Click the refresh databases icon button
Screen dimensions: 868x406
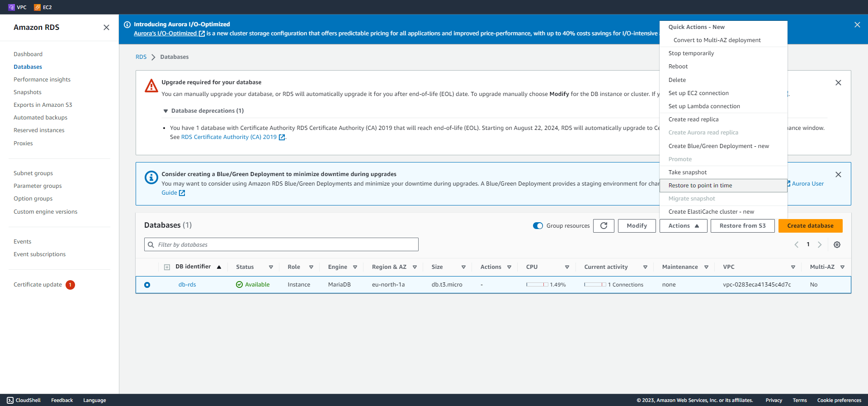click(x=604, y=225)
